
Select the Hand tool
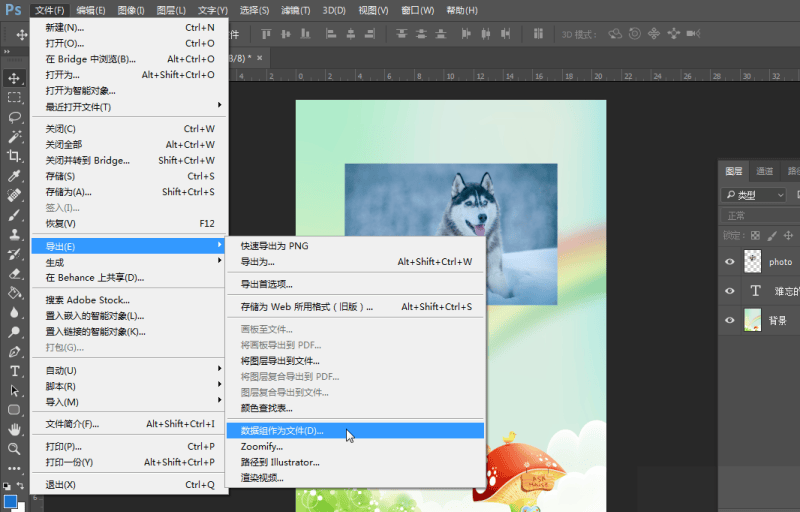tap(14, 429)
